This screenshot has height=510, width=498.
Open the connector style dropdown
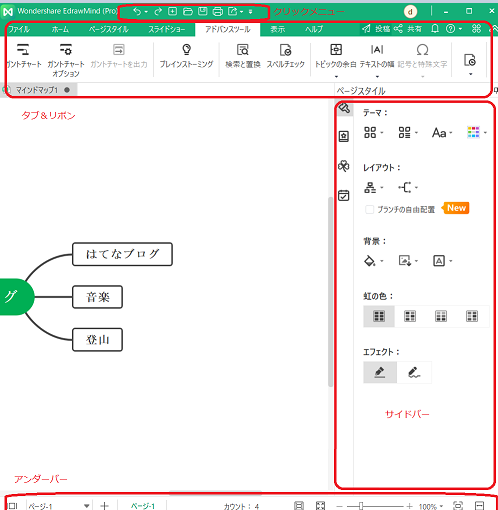tap(408, 187)
